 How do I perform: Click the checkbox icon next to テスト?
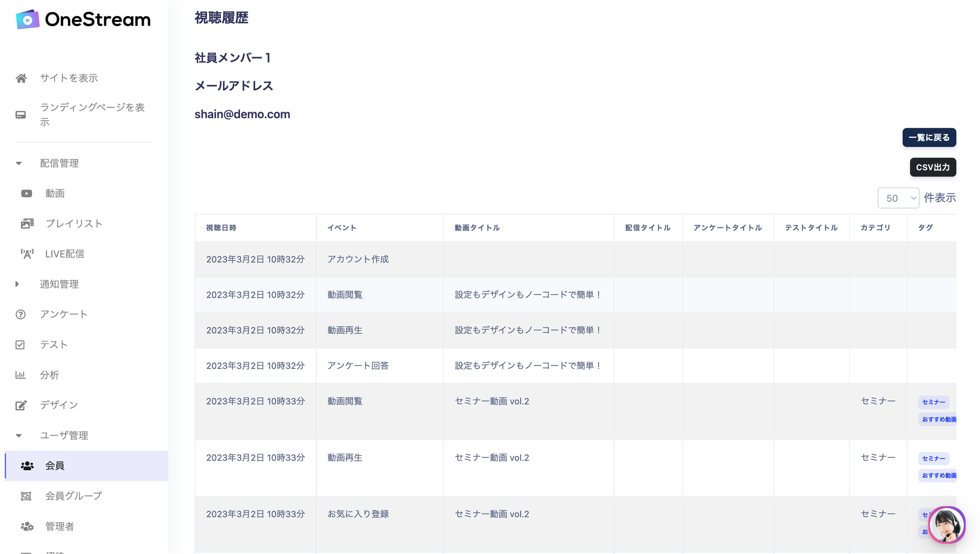coord(20,344)
